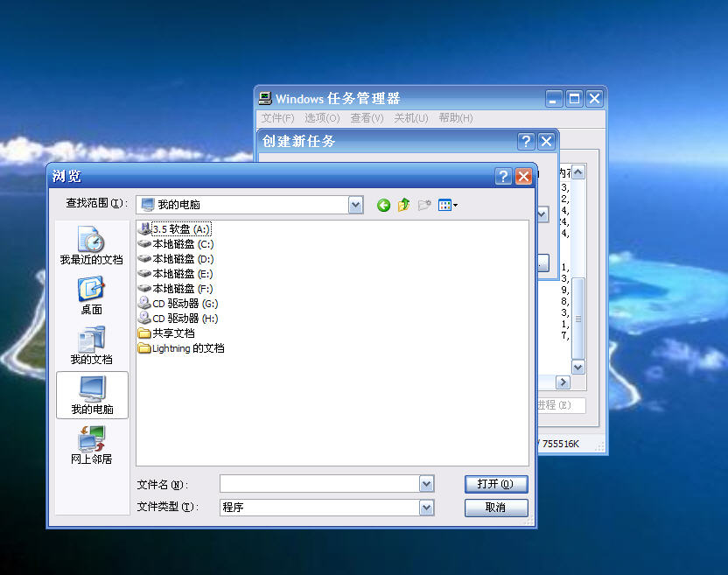Open 文件(F) menu in Task Manager
Viewport: 728px width, 575px height.
pyautogui.click(x=277, y=118)
